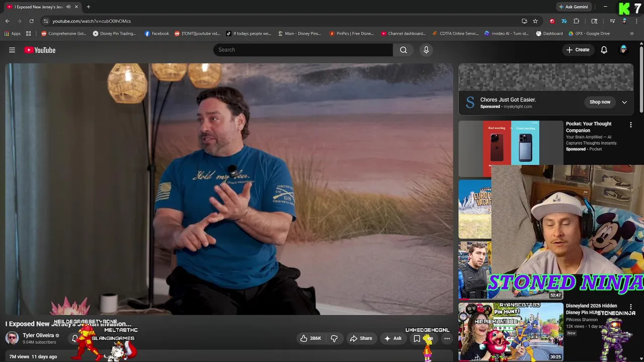644x362 pixels.
Task: Share this video
Action: click(x=361, y=338)
